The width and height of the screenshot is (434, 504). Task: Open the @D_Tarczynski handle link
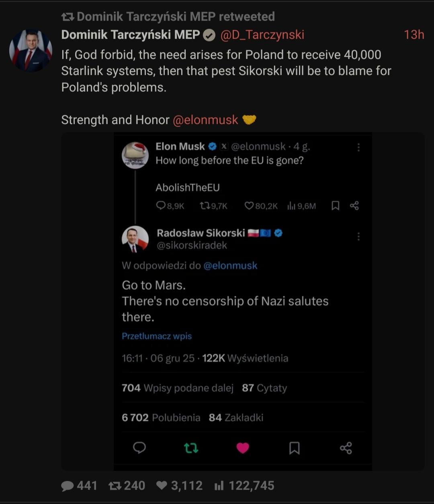[x=262, y=35]
